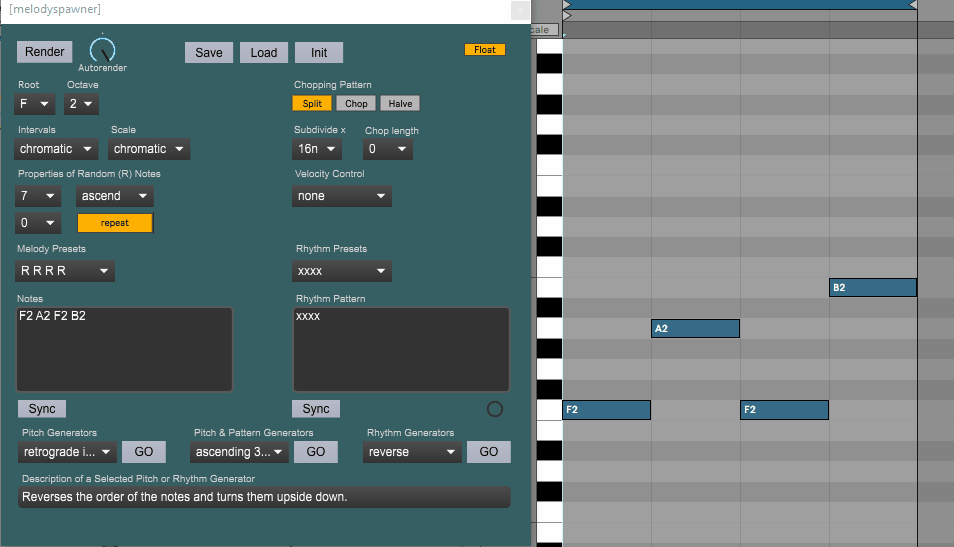Toggle the Float window option
This screenshot has width=954, height=547.
485,50
